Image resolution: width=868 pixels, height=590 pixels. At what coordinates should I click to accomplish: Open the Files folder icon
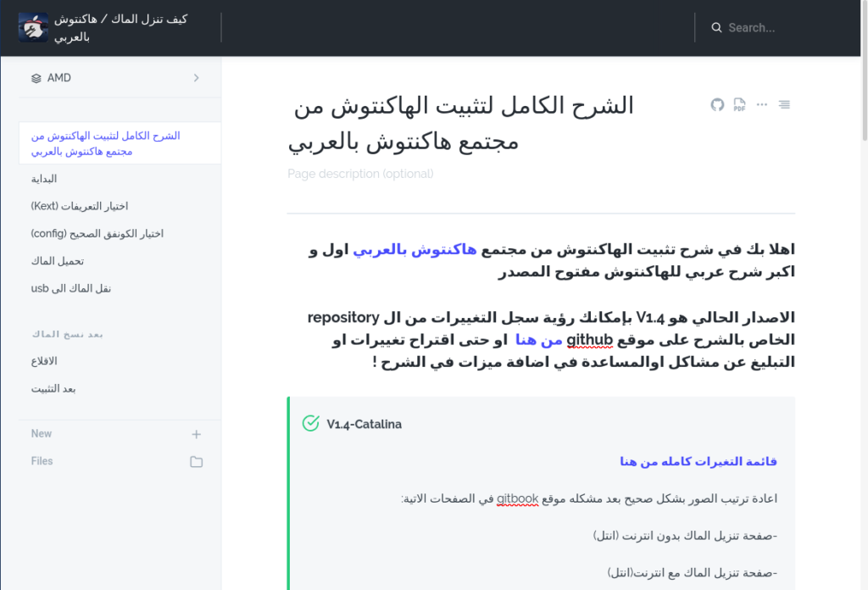197,462
